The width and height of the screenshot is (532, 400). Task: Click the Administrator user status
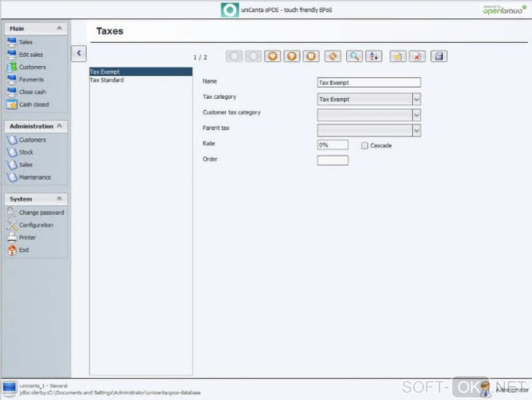point(505,390)
